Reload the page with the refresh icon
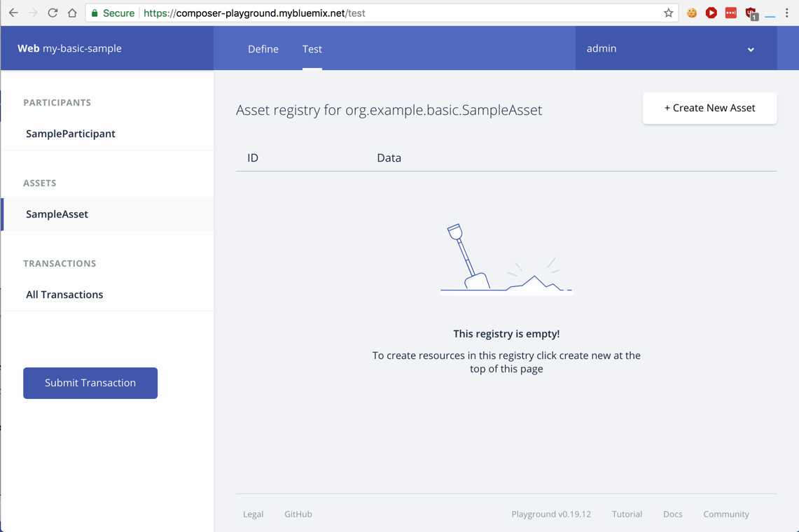 (53, 13)
